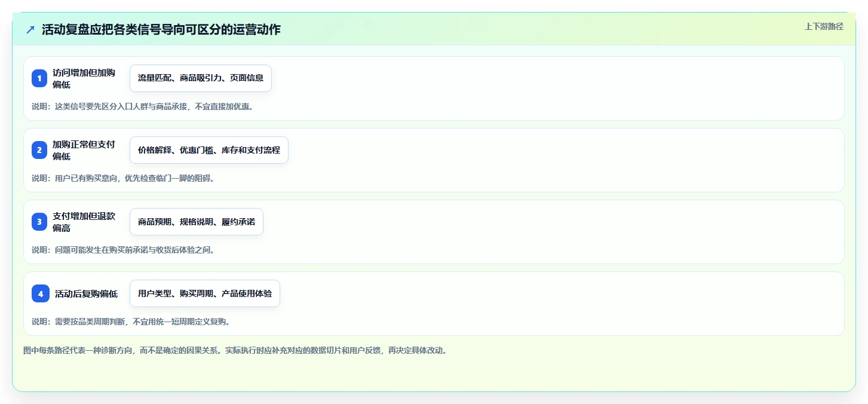Select the 加购正常但支付偏低 signal label

tap(84, 150)
